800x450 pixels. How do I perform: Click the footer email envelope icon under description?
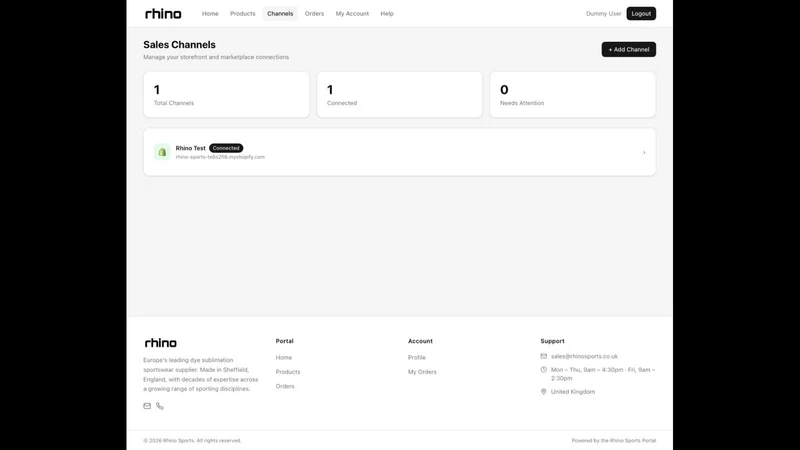click(x=147, y=406)
